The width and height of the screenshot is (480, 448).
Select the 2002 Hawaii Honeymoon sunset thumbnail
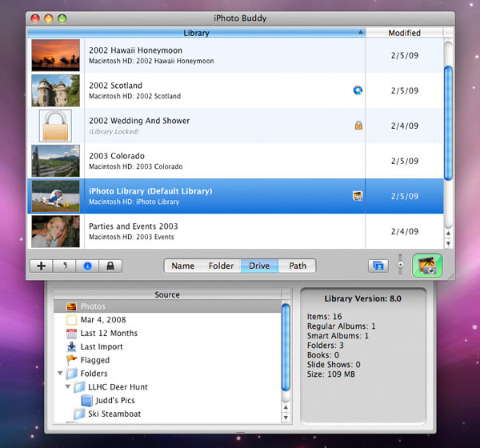pos(56,55)
